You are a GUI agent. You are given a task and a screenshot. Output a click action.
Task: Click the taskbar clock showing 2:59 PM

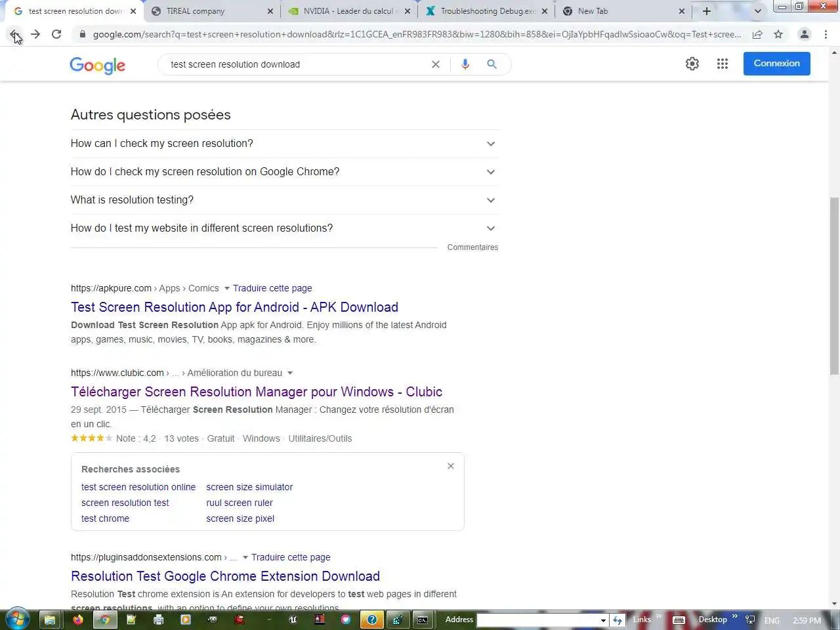tap(807, 620)
